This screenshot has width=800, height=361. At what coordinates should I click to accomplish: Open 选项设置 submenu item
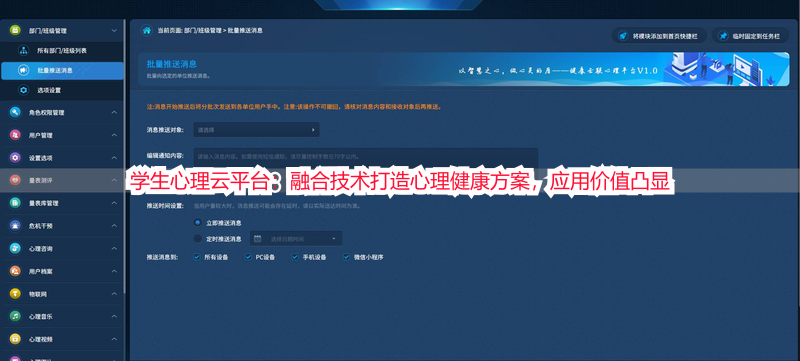pos(62,90)
